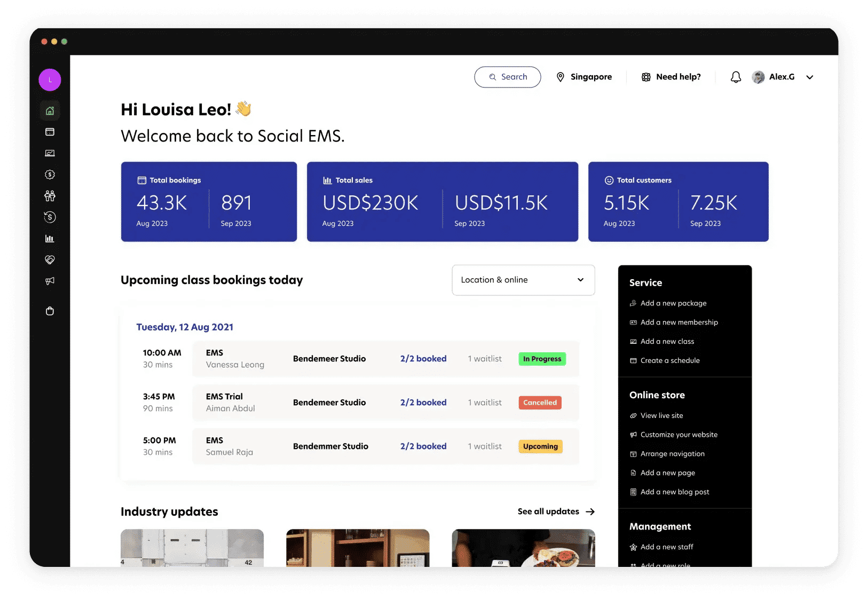Open the bar chart sidebar icon
Screen dimensions: 868x600
pyautogui.click(x=50, y=239)
